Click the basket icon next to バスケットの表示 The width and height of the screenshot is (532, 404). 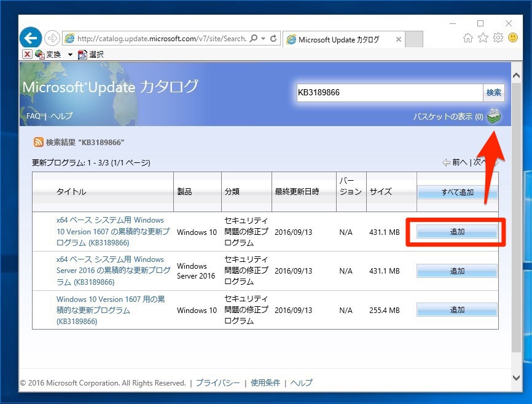494,116
